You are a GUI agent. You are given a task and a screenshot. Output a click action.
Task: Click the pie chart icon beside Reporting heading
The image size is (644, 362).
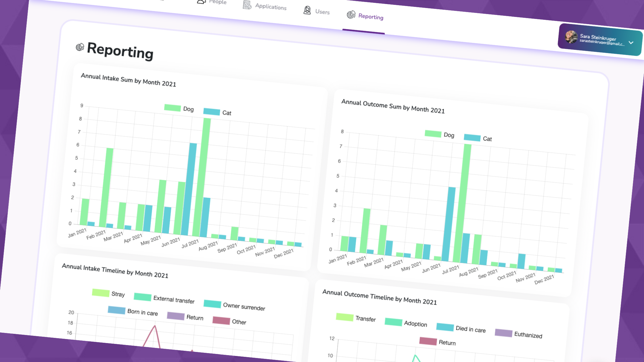pyautogui.click(x=80, y=47)
